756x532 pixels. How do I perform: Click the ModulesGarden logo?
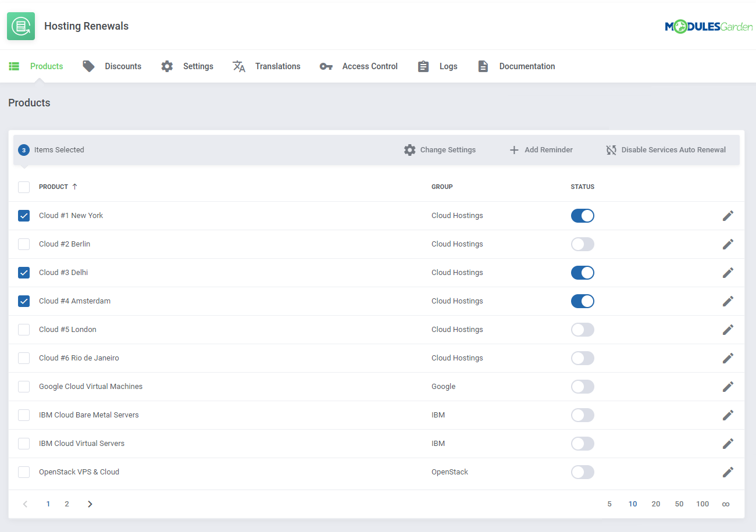(x=708, y=26)
